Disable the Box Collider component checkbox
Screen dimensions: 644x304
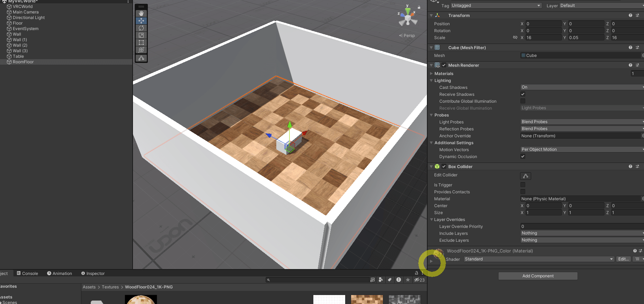coord(444,167)
